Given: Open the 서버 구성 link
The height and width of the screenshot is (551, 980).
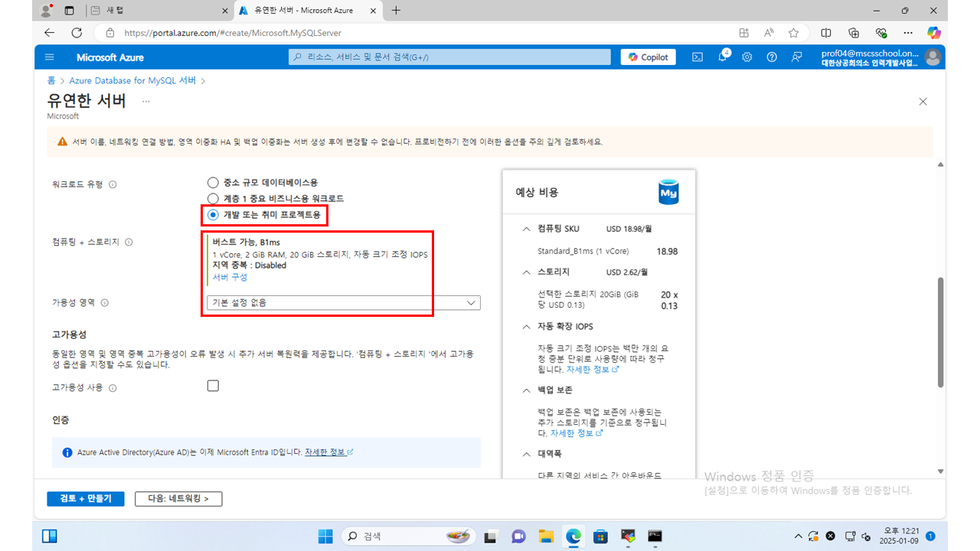Looking at the screenshot, I should coord(230,277).
